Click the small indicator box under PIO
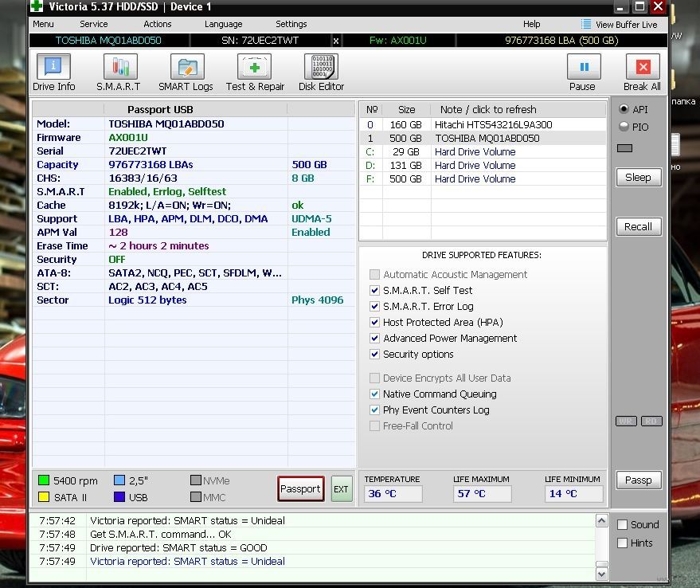Viewport: 700px width, 588px height. coord(624,148)
